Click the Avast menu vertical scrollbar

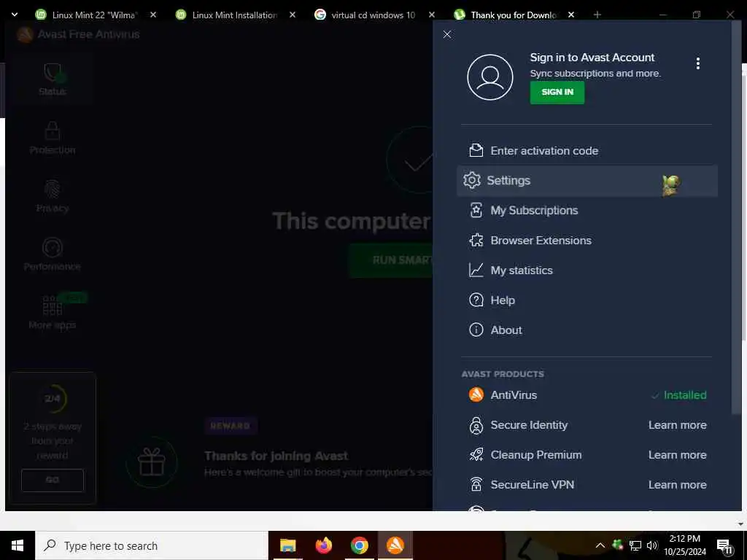736,217
